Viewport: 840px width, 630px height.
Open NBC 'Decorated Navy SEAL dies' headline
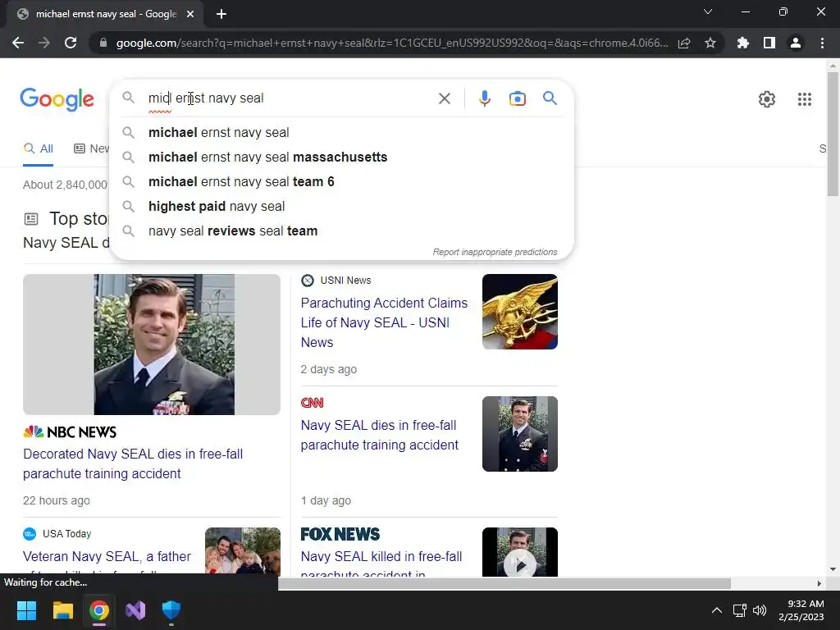(133, 464)
